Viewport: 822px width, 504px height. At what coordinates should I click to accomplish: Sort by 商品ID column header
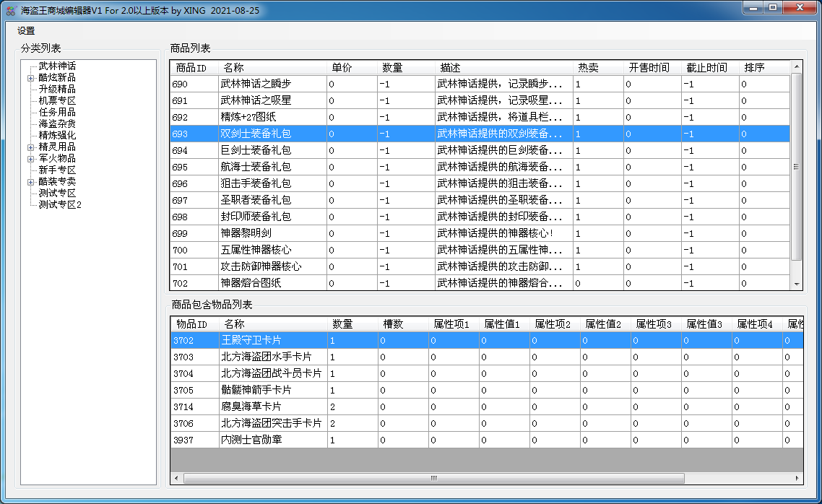(x=194, y=68)
